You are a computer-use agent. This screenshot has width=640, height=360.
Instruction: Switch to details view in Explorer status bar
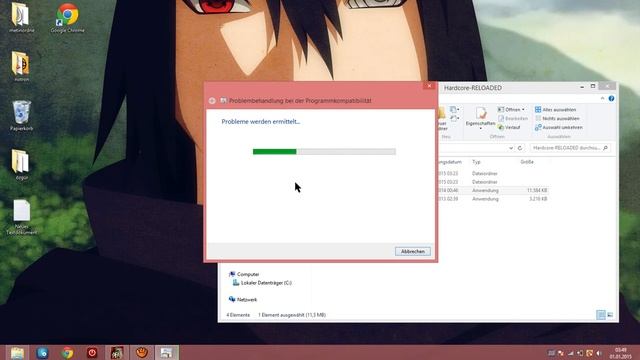click(601, 315)
